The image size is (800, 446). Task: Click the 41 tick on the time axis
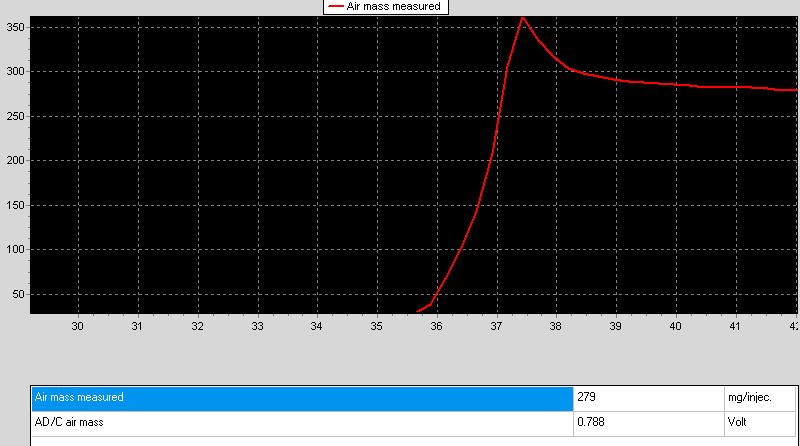pos(735,326)
